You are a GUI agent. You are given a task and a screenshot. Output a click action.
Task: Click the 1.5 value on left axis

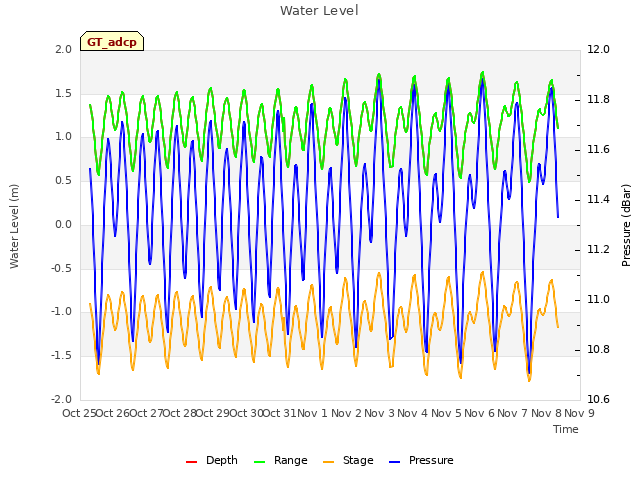[64, 93]
